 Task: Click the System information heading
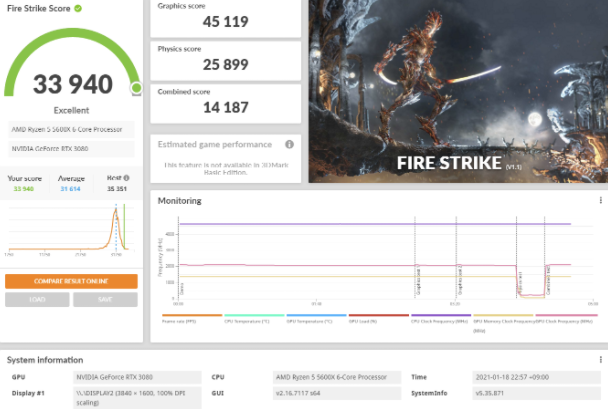coord(45,360)
